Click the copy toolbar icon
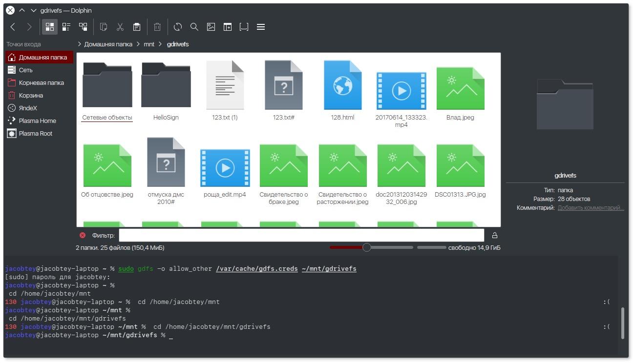 [x=104, y=27]
